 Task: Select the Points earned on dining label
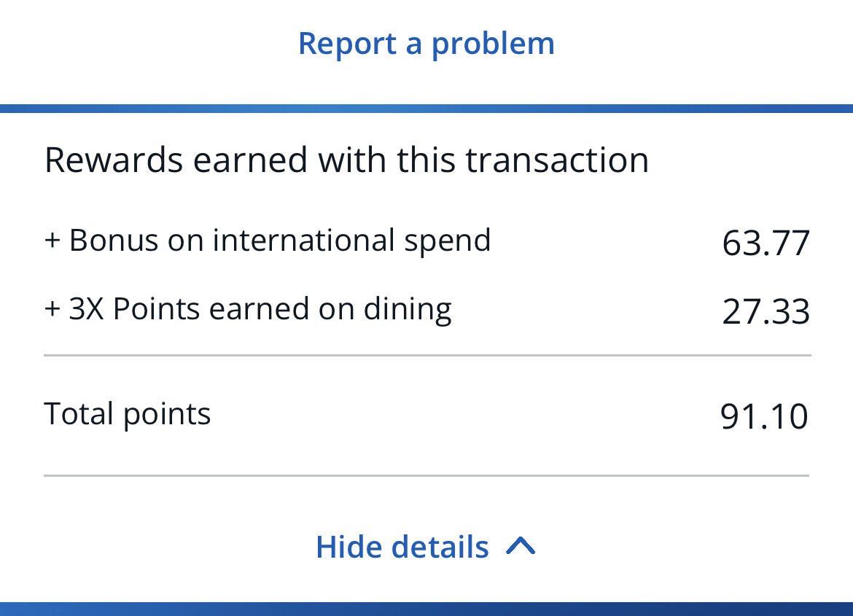(282, 309)
